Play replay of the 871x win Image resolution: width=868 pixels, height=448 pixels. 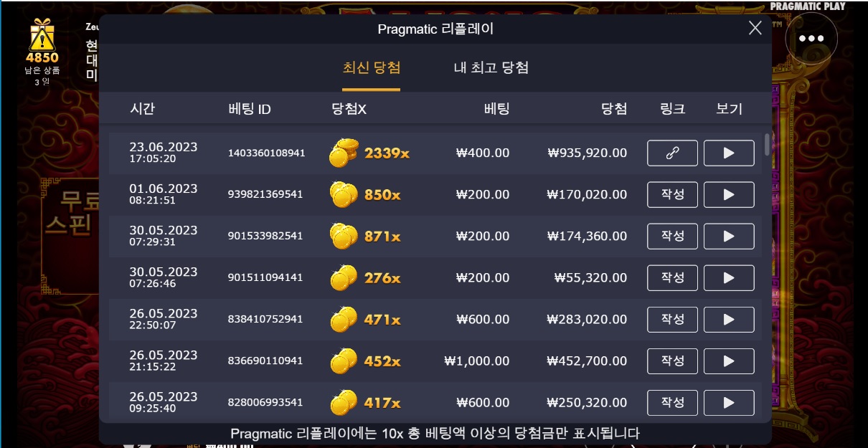click(728, 236)
